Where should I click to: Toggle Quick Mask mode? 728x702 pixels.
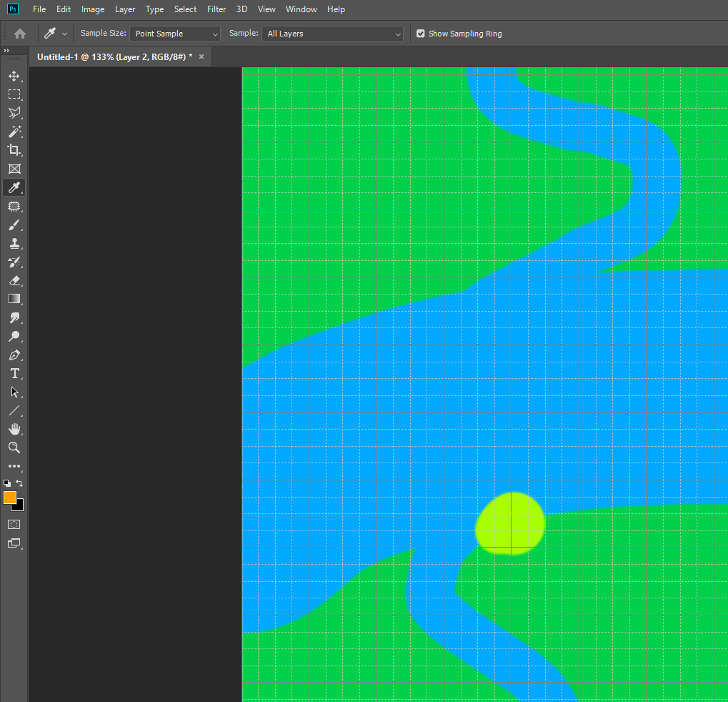[14, 525]
